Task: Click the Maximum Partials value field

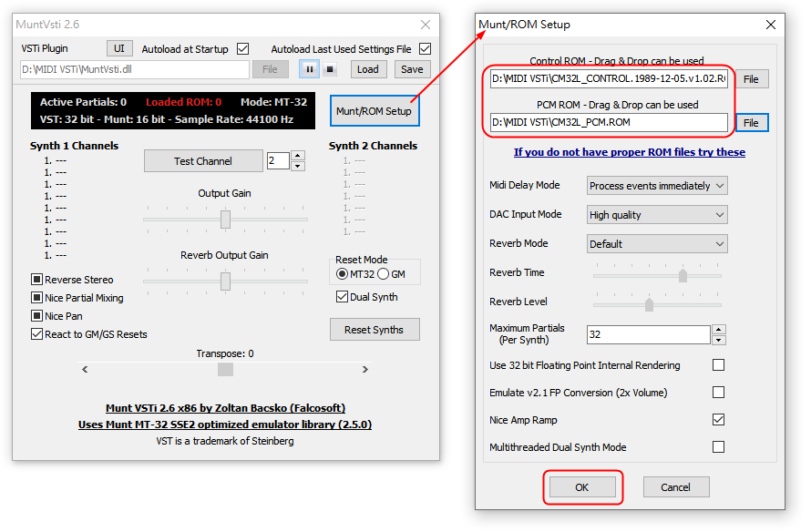Action: [649, 334]
